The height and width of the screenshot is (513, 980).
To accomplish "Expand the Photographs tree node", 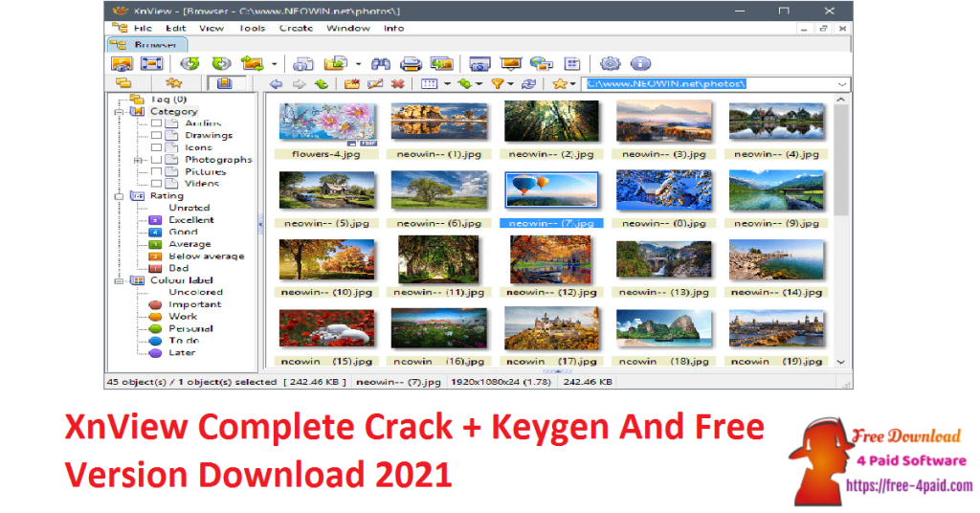I will (x=138, y=160).
